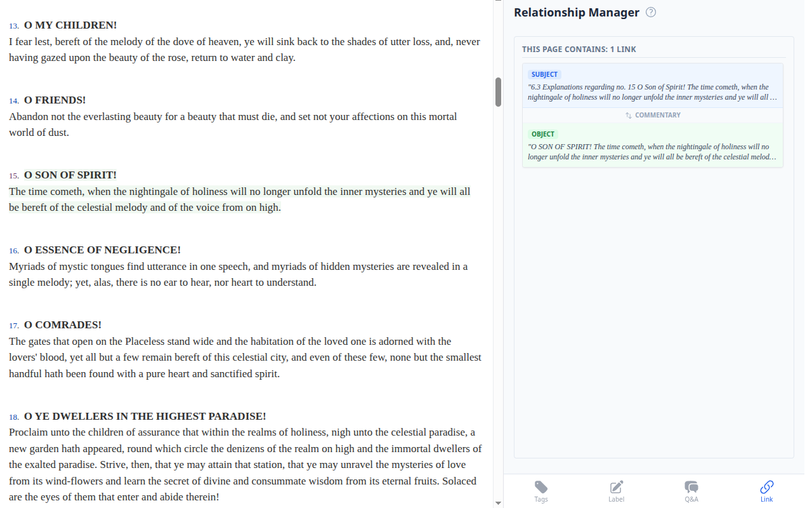The width and height of the screenshot is (812, 508).
Task: Switch to the Q&A tab
Action: point(691,490)
